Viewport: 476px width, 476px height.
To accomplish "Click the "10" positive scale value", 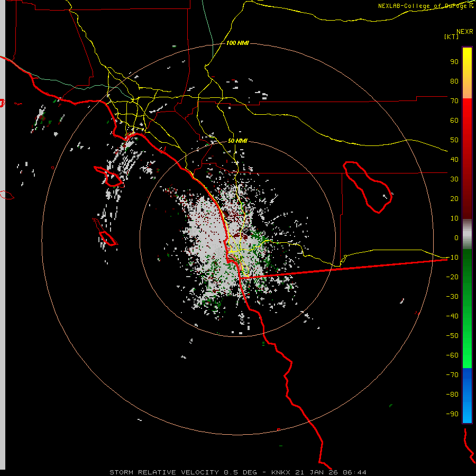I will (x=454, y=218).
